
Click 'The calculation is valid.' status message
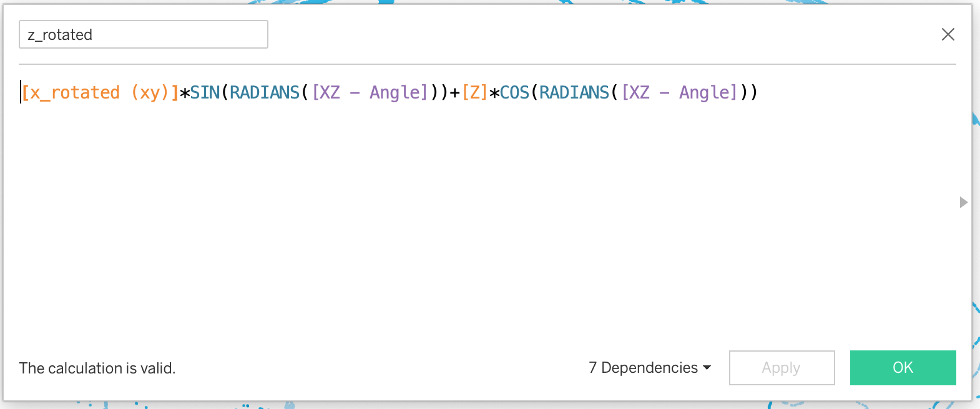(97, 368)
